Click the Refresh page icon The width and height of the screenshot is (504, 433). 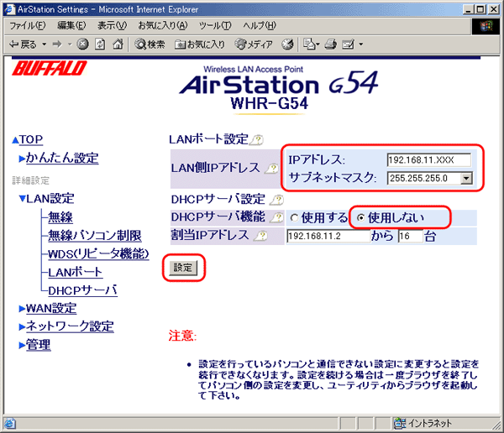tap(100, 44)
